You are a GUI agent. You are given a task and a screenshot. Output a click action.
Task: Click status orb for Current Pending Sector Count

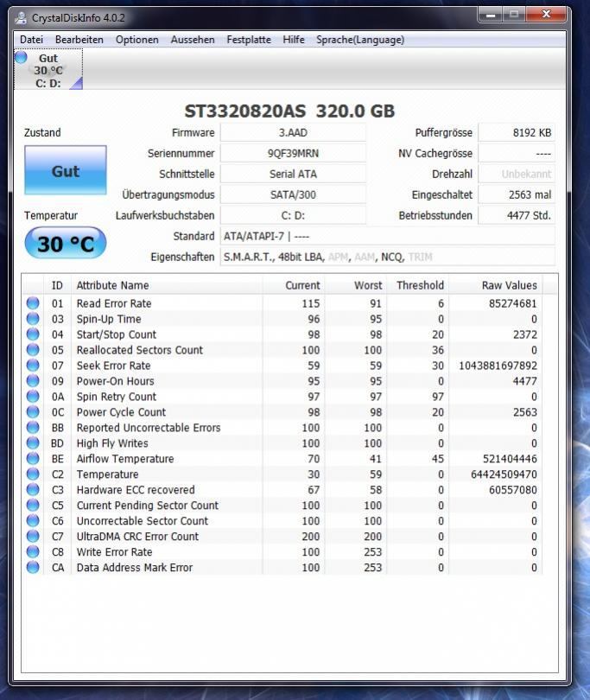click(x=33, y=505)
